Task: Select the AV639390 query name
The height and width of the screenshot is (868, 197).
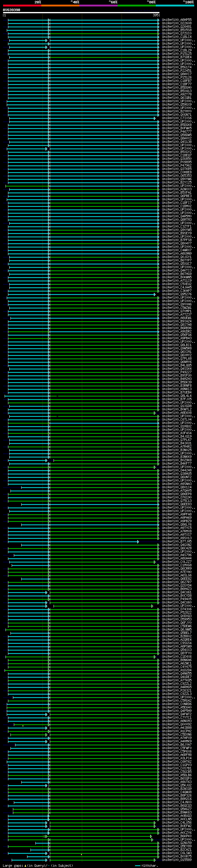Action: pyautogui.click(x=11, y=10)
